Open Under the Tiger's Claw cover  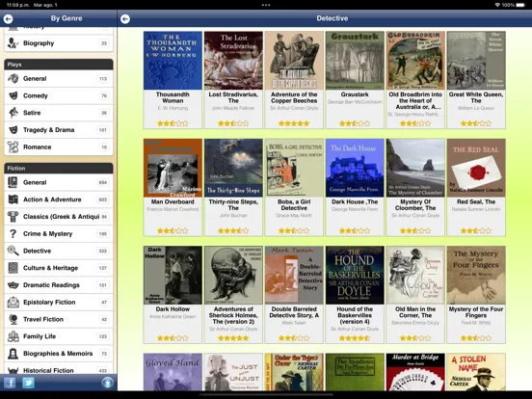294,372
